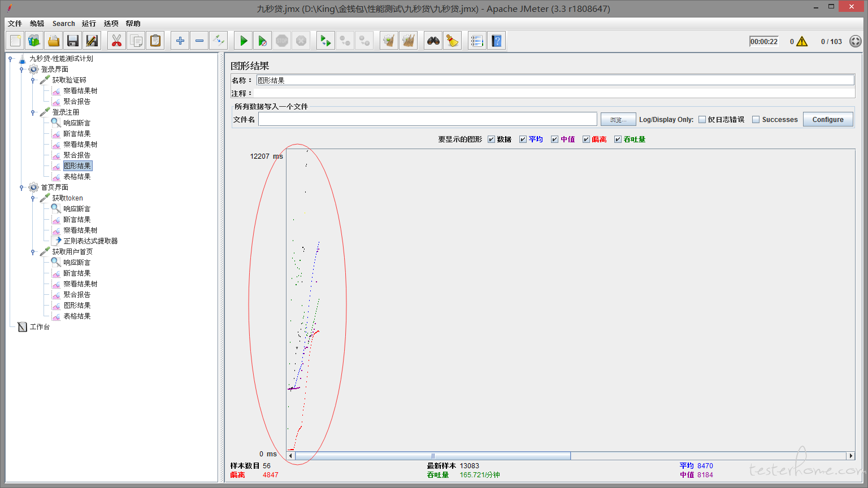Screen dimensions: 868x488
Task: Click the Configure button
Action: (828, 120)
